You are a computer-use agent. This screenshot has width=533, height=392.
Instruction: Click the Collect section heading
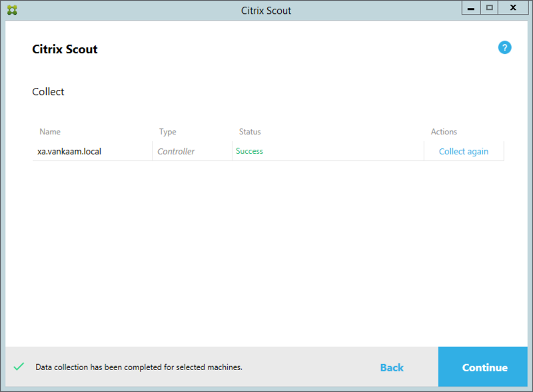pyautogui.click(x=48, y=92)
